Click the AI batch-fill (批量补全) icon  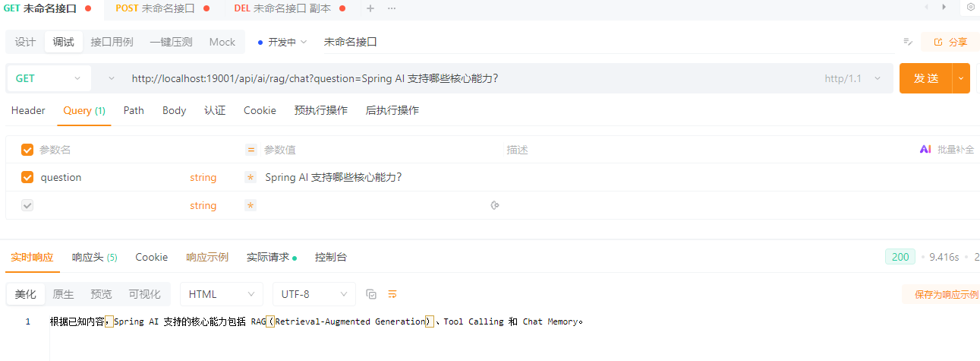[x=925, y=150]
